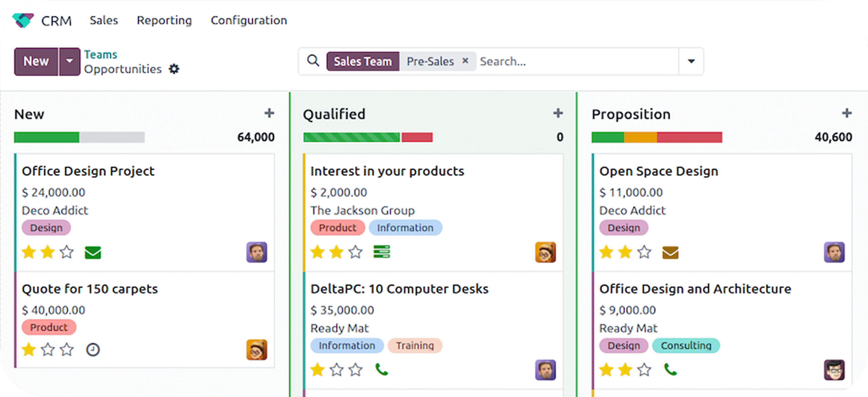This screenshot has height=397, width=868.
Task: Open the Configuration menu
Action: point(249,20)
